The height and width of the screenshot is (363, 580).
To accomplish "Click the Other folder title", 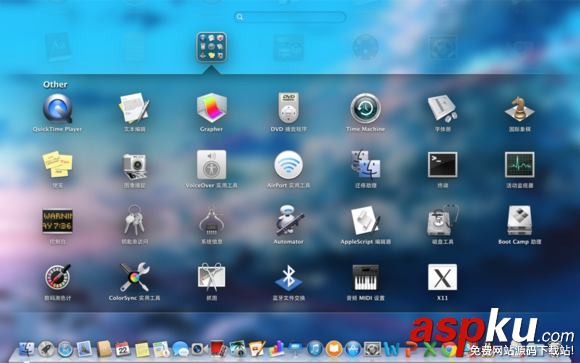I will pyautogui.click(x=55, y=85).
